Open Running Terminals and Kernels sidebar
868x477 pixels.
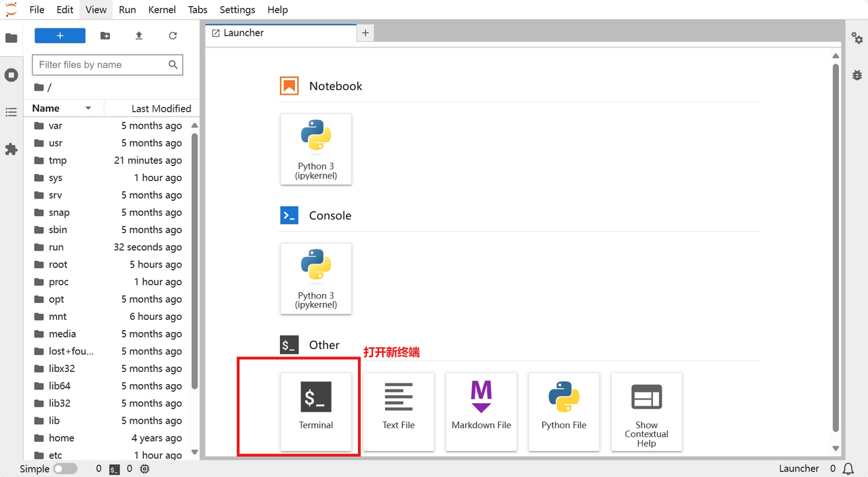click(x=12, y=75)
